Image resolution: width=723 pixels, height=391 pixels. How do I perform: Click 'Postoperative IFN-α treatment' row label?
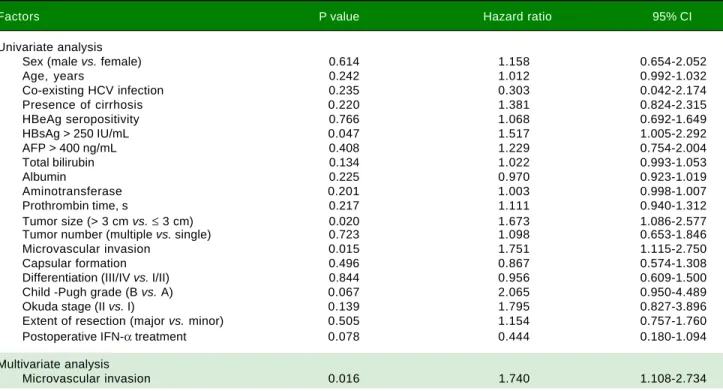(x=104, y=336)
